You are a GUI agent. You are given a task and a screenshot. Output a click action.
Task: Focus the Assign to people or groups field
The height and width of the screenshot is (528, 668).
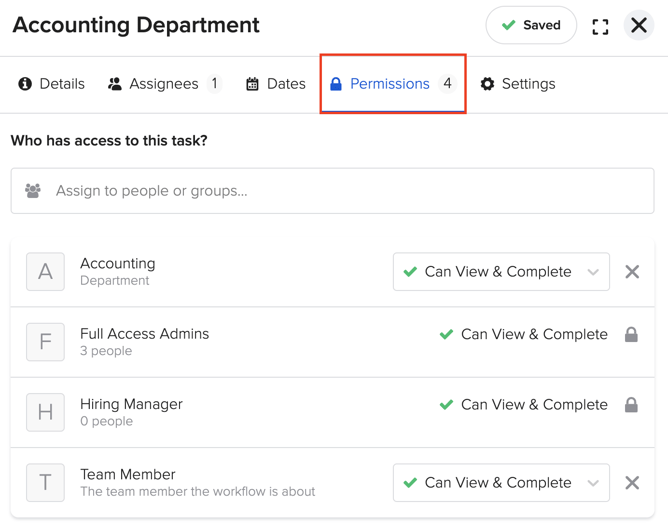point(332,190)
